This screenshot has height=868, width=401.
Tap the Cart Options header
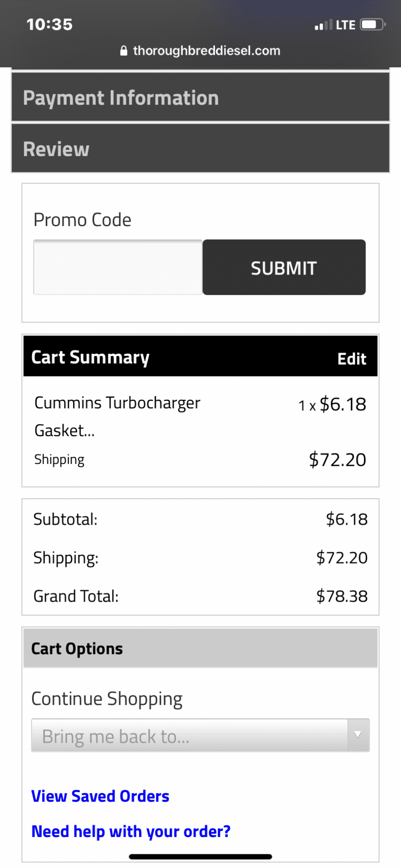coord(200,648)
